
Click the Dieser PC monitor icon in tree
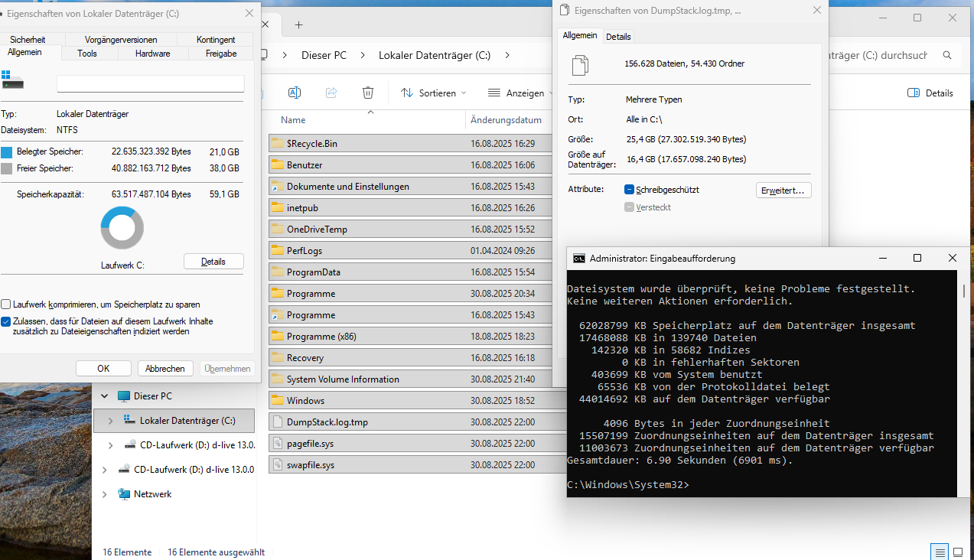[x=124, y=396]
